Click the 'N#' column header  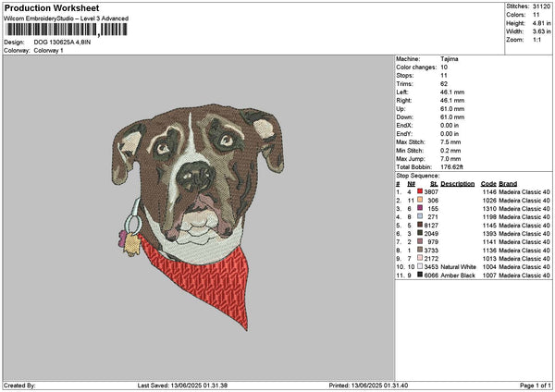point(411,184)
